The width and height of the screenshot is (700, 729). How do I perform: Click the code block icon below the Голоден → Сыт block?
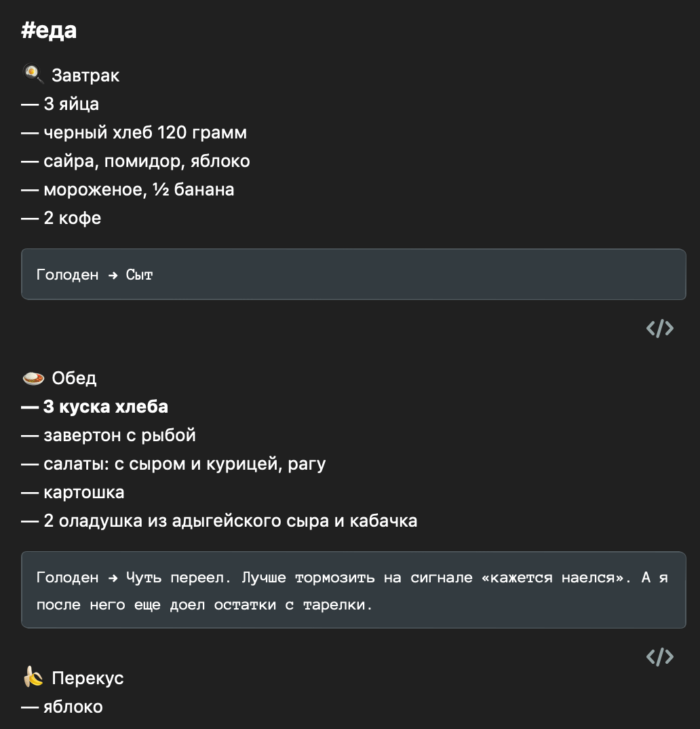659,329
